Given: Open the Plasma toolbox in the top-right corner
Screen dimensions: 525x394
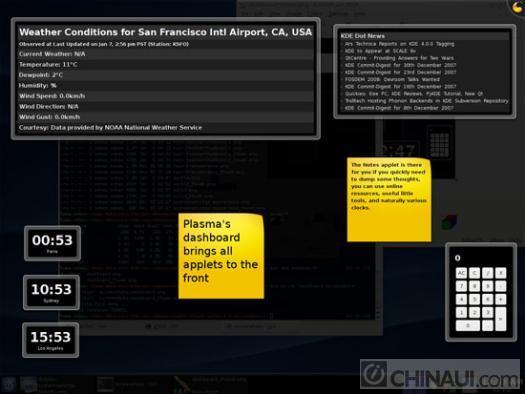Looking at the screenshot, I should tap(517, 7).
